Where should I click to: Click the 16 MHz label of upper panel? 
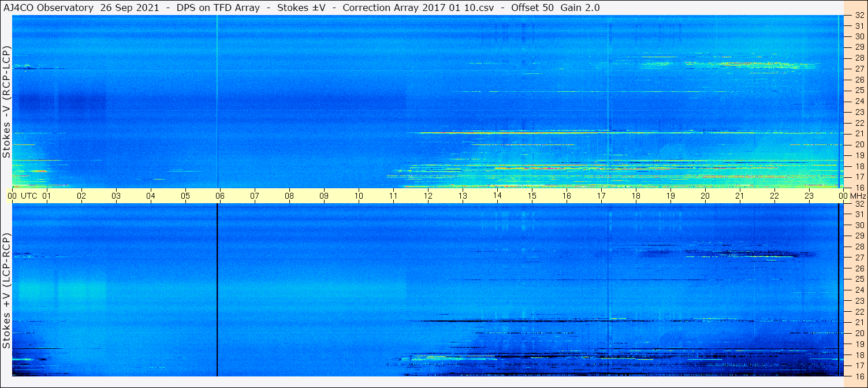[859, 188]
